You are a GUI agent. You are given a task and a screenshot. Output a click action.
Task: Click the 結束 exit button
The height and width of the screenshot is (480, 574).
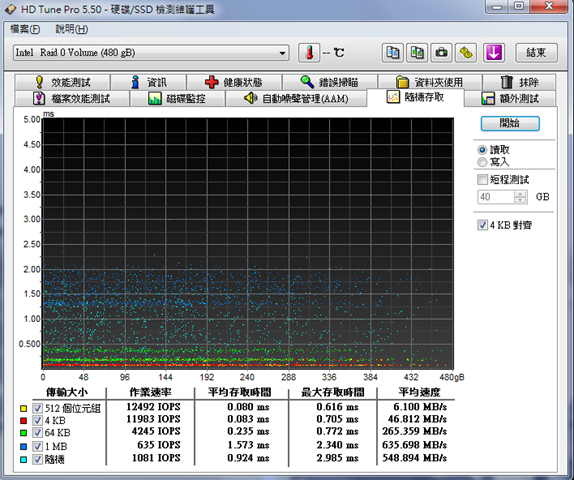point(536,53)
